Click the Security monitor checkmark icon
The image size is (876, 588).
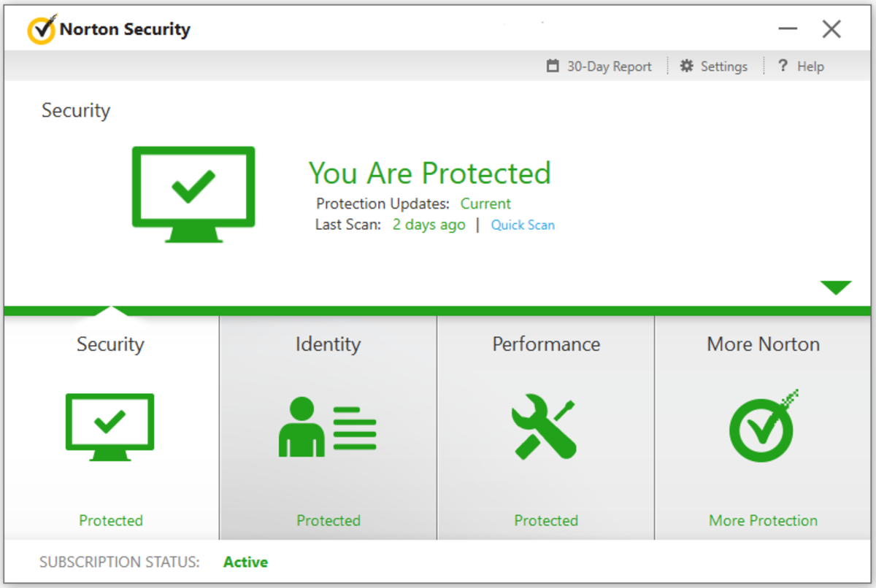point(109,427)
